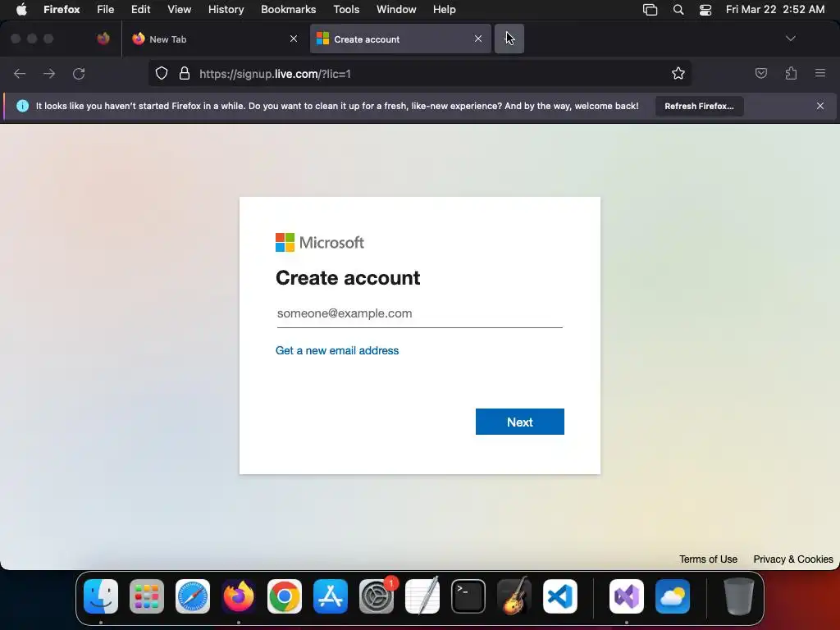Click the Firefox icon in the Dock
The height and width of the screenshot is (630, 840).
coord(239,596)
